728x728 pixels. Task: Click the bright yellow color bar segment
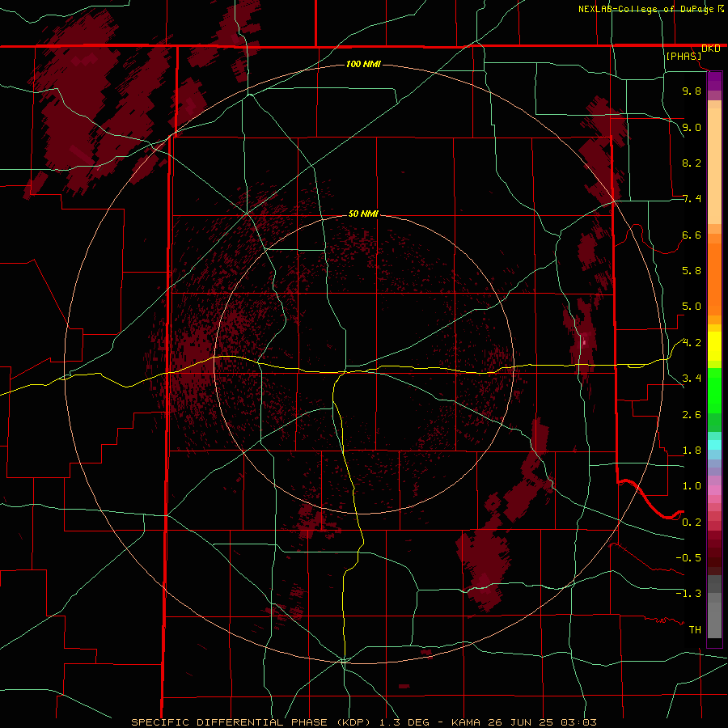714,346
